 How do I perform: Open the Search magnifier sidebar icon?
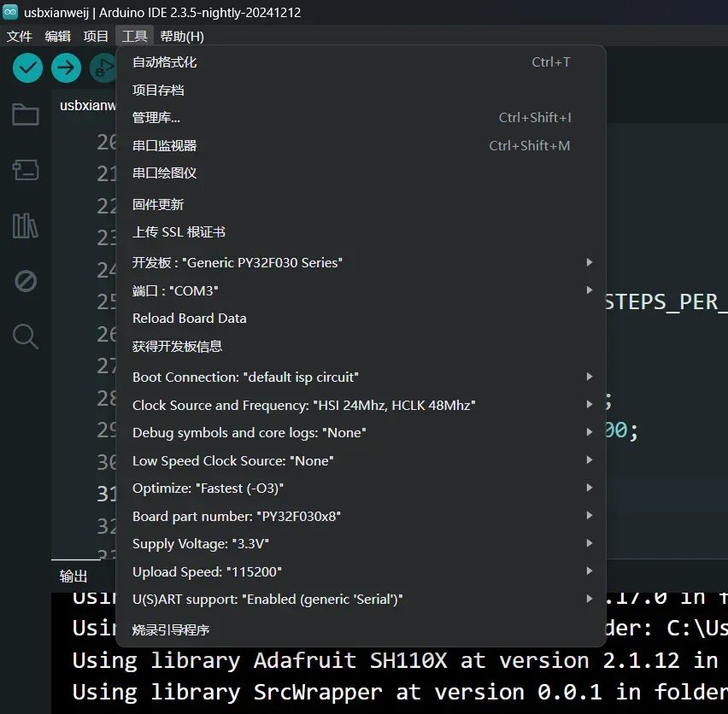[26, 337]
